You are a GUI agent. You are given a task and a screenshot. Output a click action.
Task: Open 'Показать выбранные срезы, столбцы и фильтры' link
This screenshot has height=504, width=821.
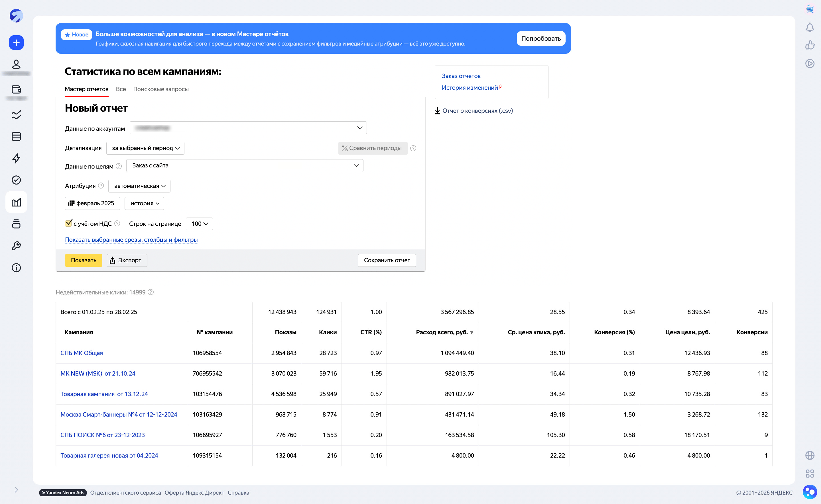tap(131, 240)
